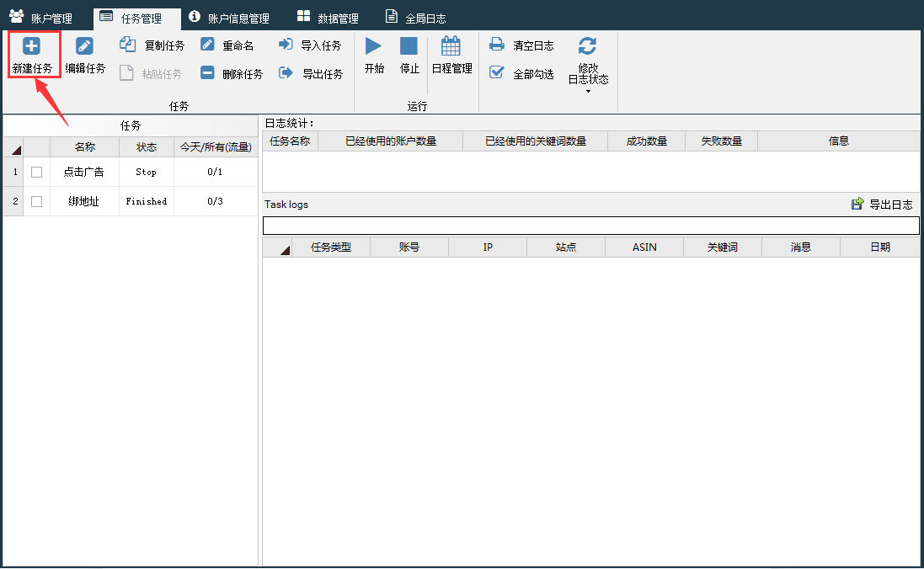Click the greyed 粘贴任务 paste icon
Viewport: 924px width, 569px height.
point(126,73)
